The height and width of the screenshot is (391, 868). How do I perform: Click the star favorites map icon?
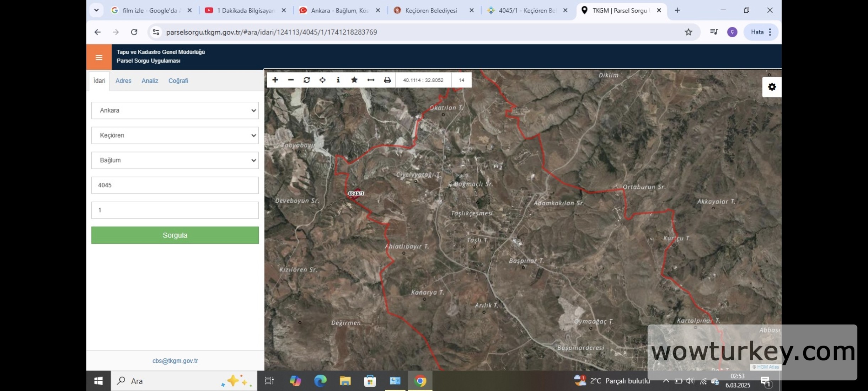(x=354, y=80)
